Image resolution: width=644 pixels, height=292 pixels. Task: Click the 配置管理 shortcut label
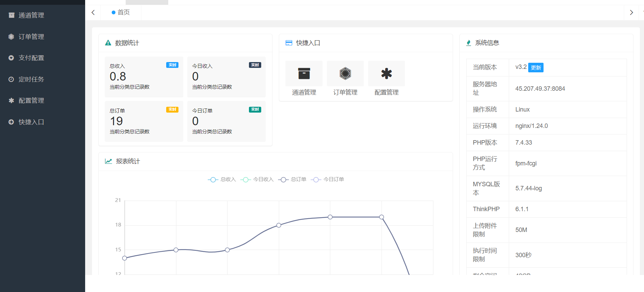tap(387, 92)
